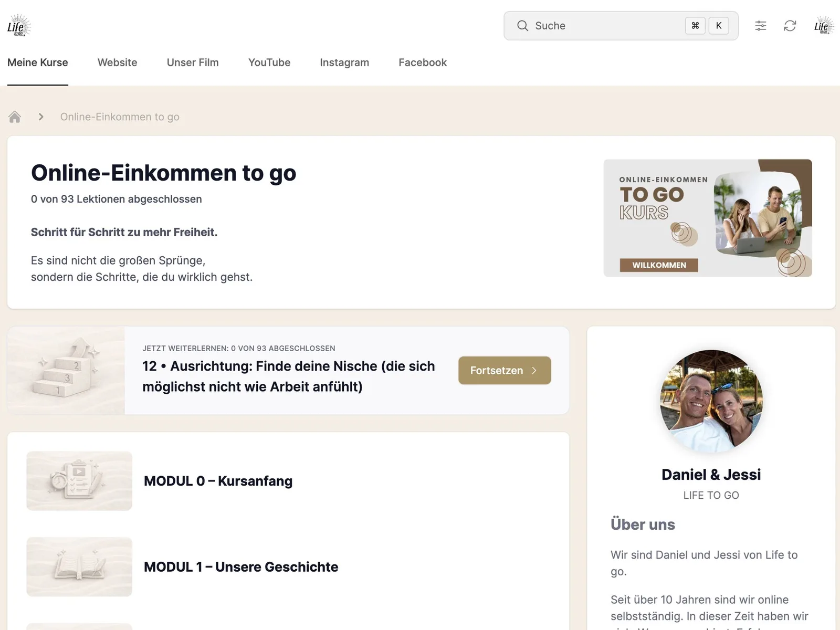This screenshot has width=840, height=630.
Task: Open the filter sliders settings icon
Action: click(761, 26)
